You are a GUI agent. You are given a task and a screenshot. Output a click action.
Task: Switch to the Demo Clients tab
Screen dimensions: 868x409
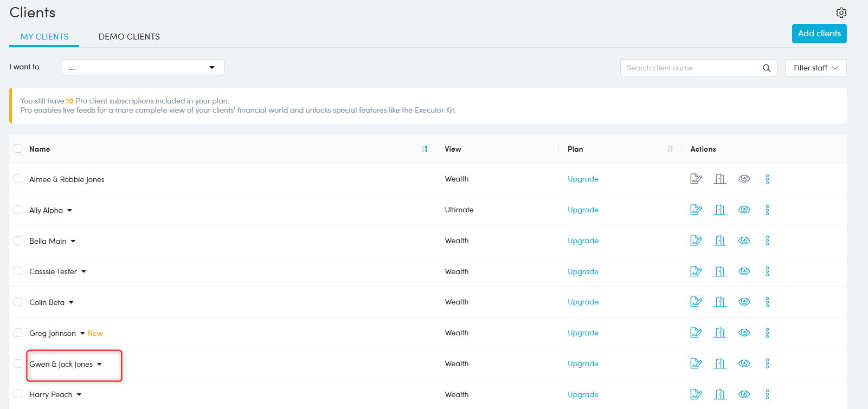(x=129, y=36)
